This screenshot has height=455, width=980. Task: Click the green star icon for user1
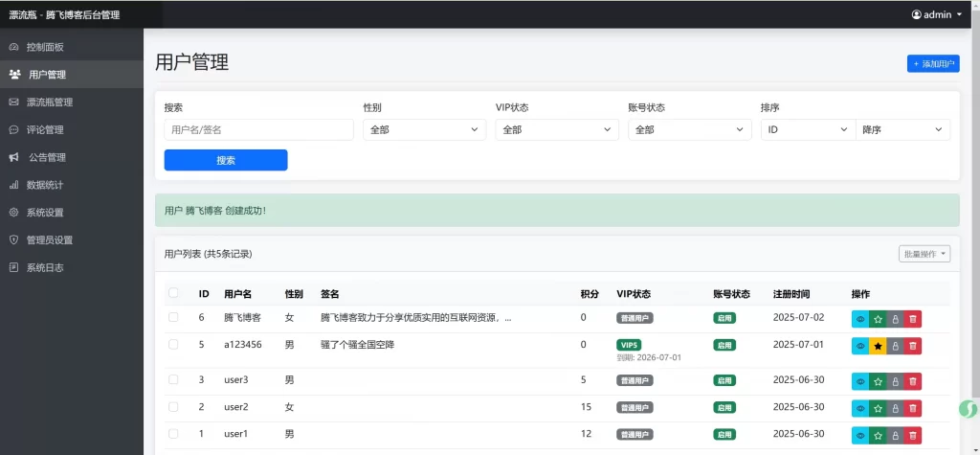point(878,435)
